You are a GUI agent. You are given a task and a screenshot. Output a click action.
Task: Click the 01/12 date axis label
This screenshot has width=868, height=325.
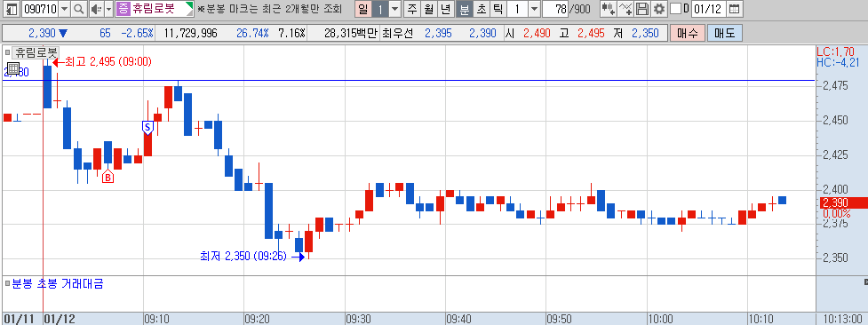point(59,320)
